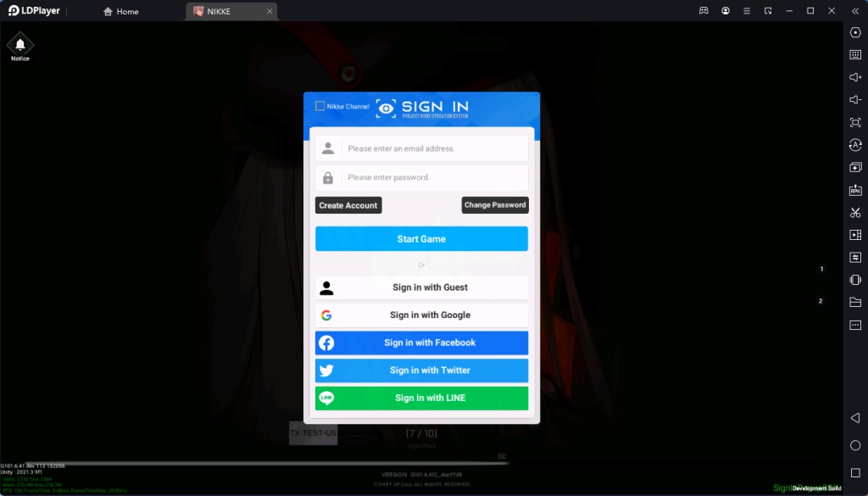Install APK using sidebar APK icon
Viewport: 868px width, 496px height.
(855, 190)
